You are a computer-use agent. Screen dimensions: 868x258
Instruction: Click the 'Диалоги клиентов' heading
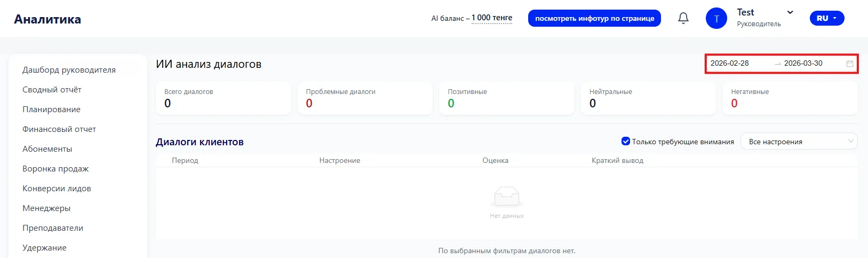(x=200, y=142)
